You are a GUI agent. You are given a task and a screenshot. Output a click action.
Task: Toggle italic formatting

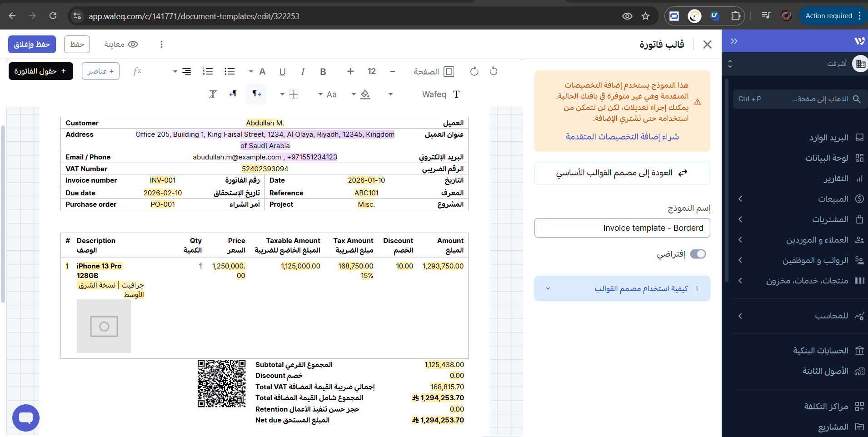click(x=303, y=71)
